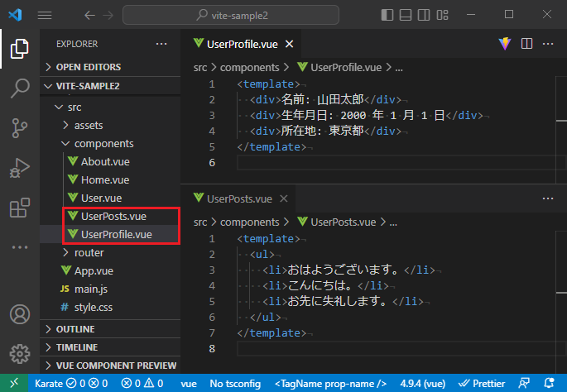The width and height of the screenshot is (567, 392).
Task: Click components breadcrumb in UserProfile.vue editor
Action: [x=249, y=68]
